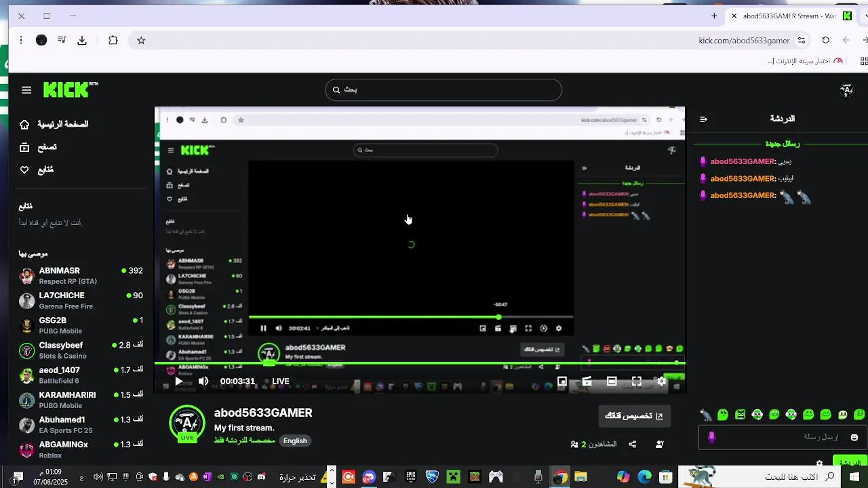Select the abod5633GAMER Stream tab
This screenshot has height=488, width=868.
point(789,16)
